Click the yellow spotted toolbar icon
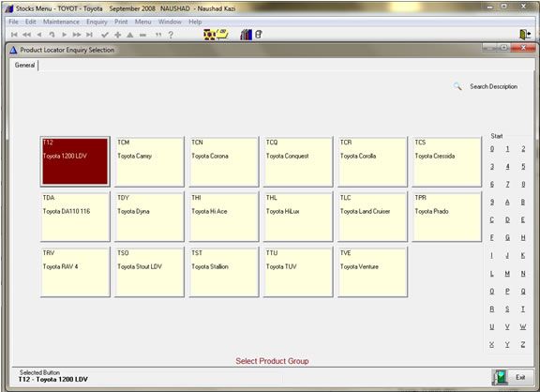This screenshot has height=392, width=540. (x=209, y=35)
